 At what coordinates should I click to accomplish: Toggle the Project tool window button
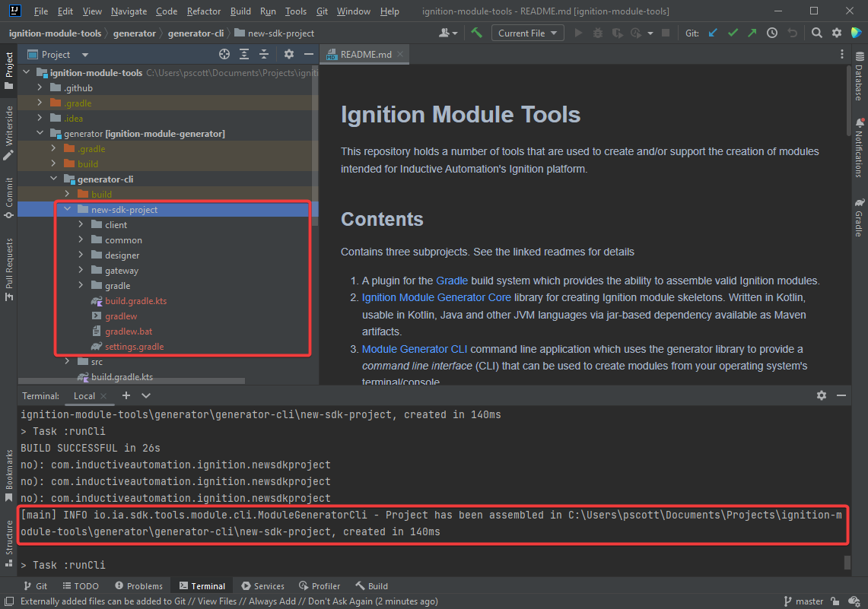[9, 70]
